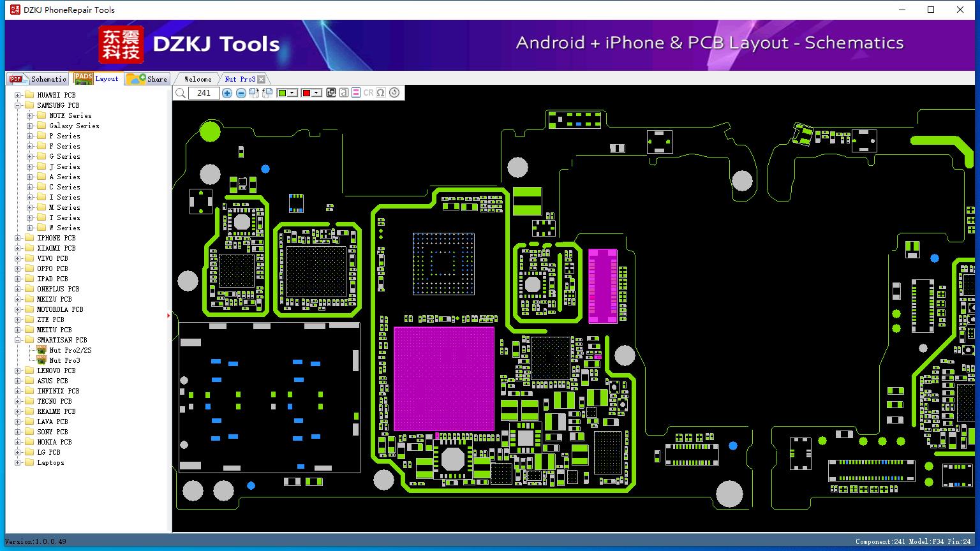Toggle the lowercase 'a' text label icon
The image size is (980, 551).
click(x=344, y=92)
